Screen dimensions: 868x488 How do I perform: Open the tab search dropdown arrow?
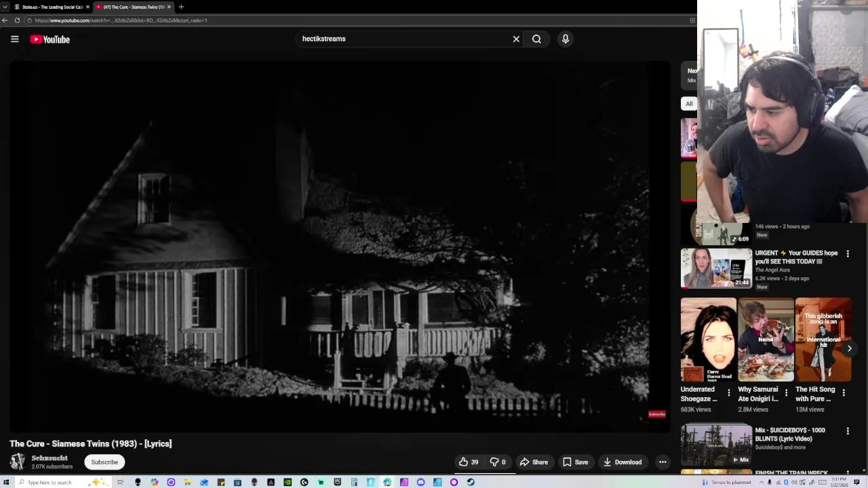[5, 7]
